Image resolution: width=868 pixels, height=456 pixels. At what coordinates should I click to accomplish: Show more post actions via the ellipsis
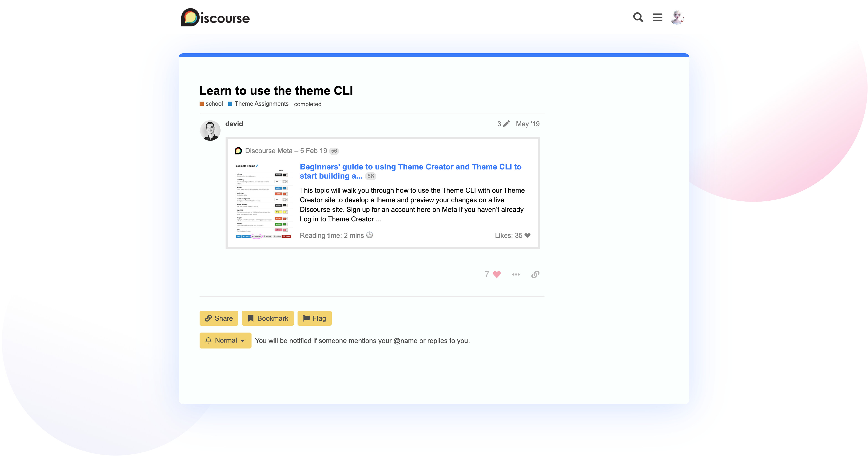(x=516, y=274)
